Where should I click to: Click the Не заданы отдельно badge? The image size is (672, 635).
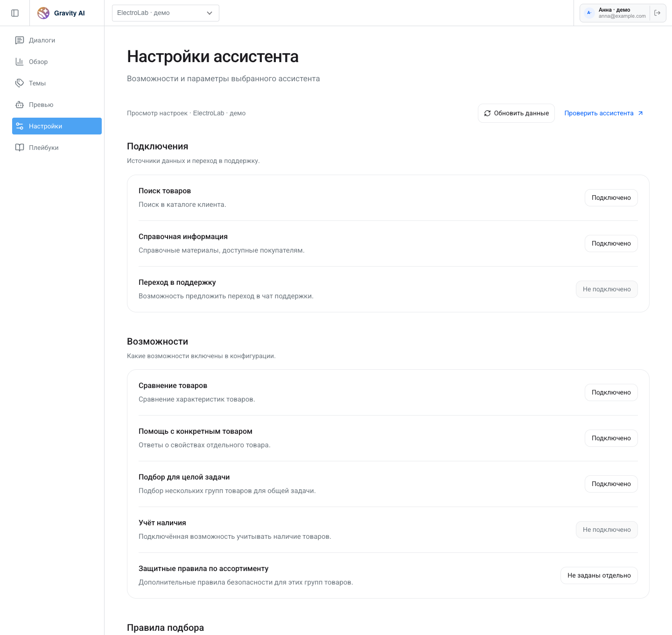tap(599, 576)
